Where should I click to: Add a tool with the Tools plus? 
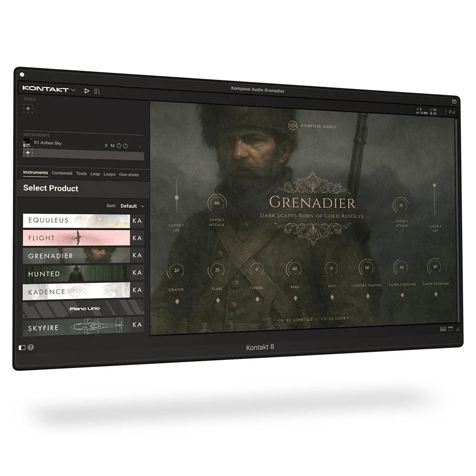[28, 109]
